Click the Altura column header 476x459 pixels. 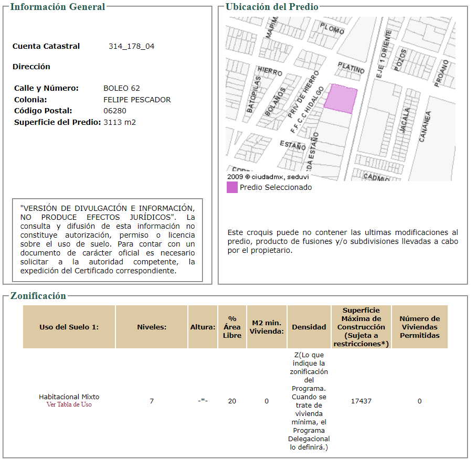(203, 327)
